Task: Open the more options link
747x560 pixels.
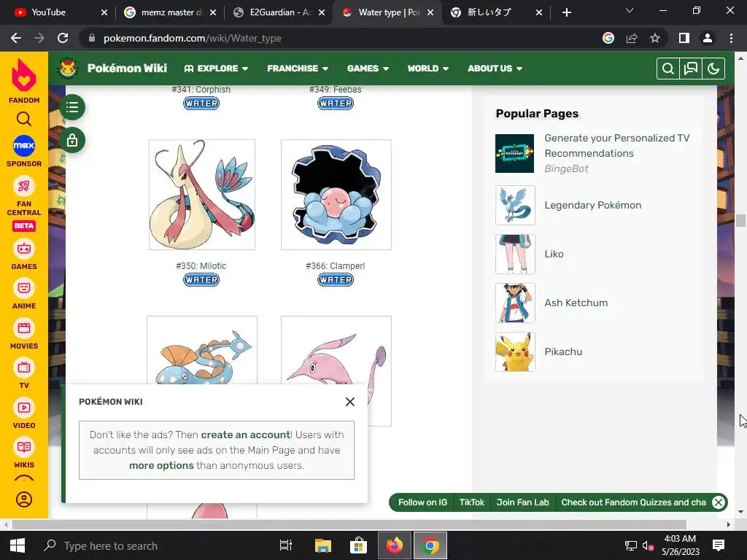Action: click(161, 465)
